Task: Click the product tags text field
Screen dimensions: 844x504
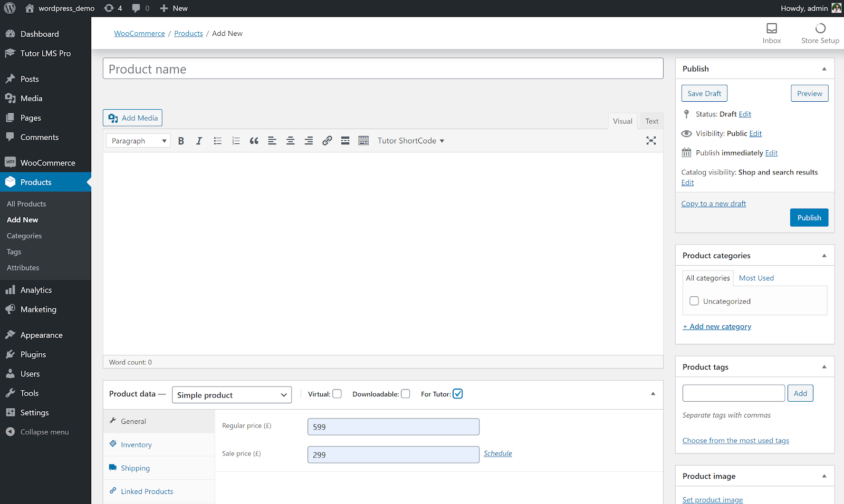Action: 734,393
